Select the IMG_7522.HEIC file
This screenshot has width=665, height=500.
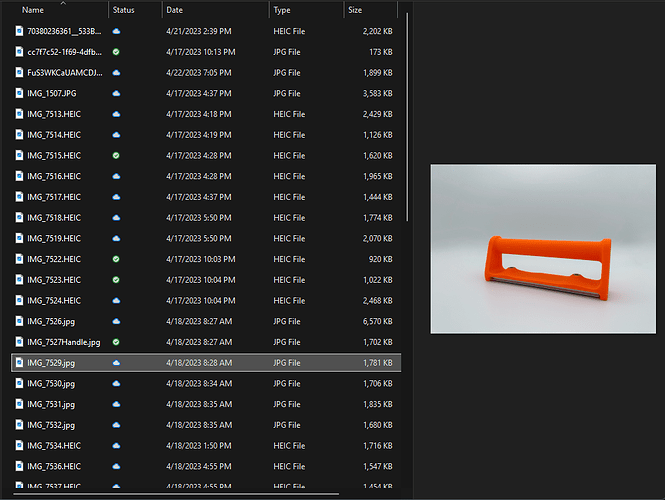point(206,259)
